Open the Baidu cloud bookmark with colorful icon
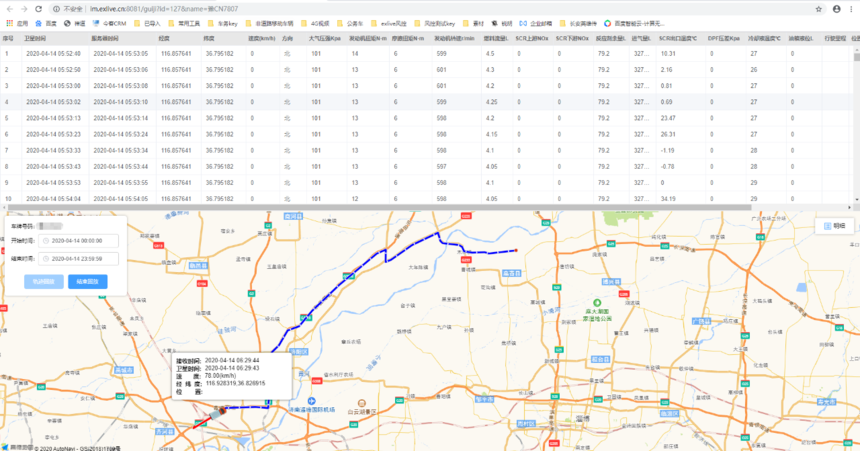This screenshot has width=860, height=451. pyautogui.click(x=635, y=24)
